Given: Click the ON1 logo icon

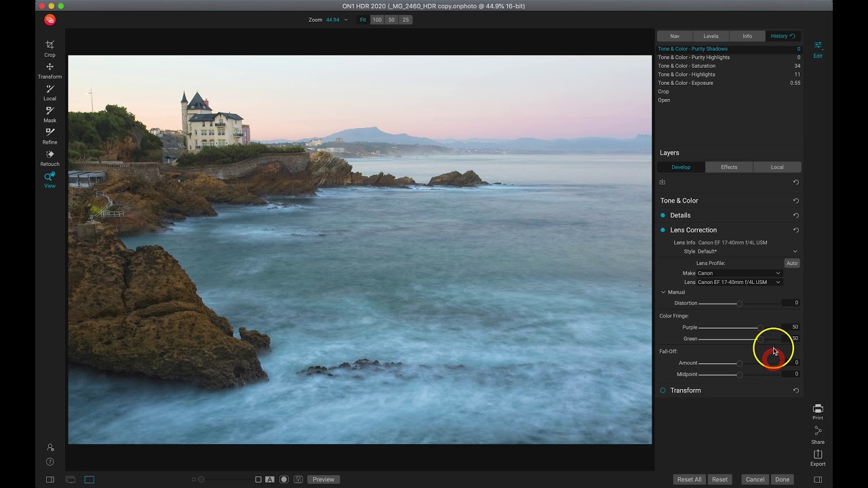Looking at the screenshot, I should pos(50,20).
